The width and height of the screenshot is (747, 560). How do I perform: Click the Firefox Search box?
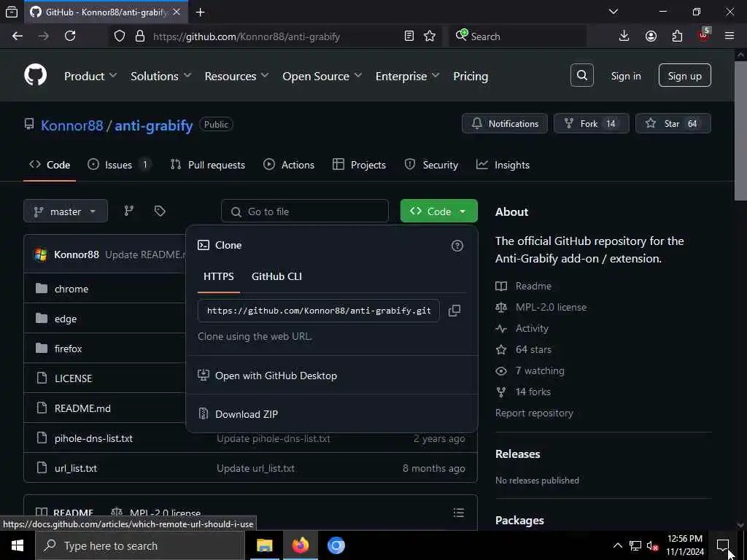[517, 36]
